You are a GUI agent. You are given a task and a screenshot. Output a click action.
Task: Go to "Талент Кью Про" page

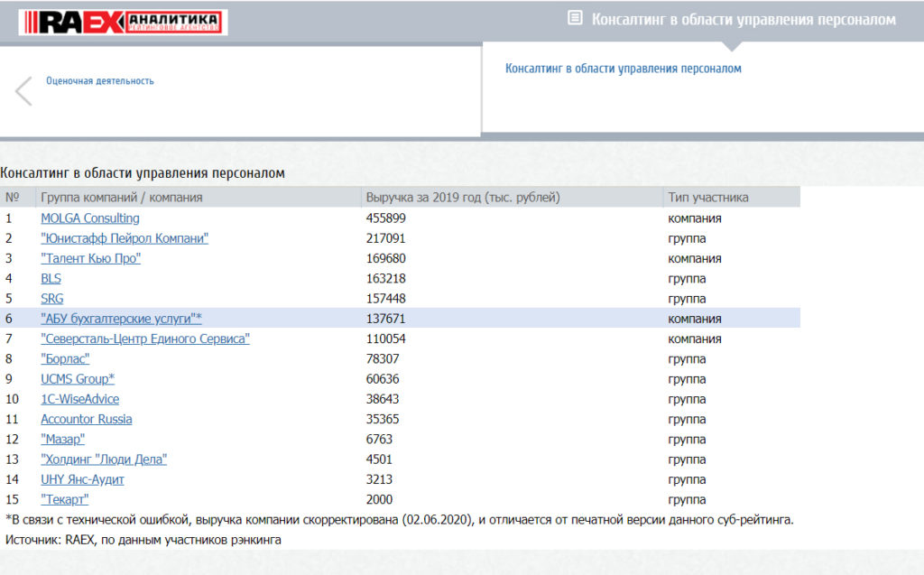tap(90, 259)
